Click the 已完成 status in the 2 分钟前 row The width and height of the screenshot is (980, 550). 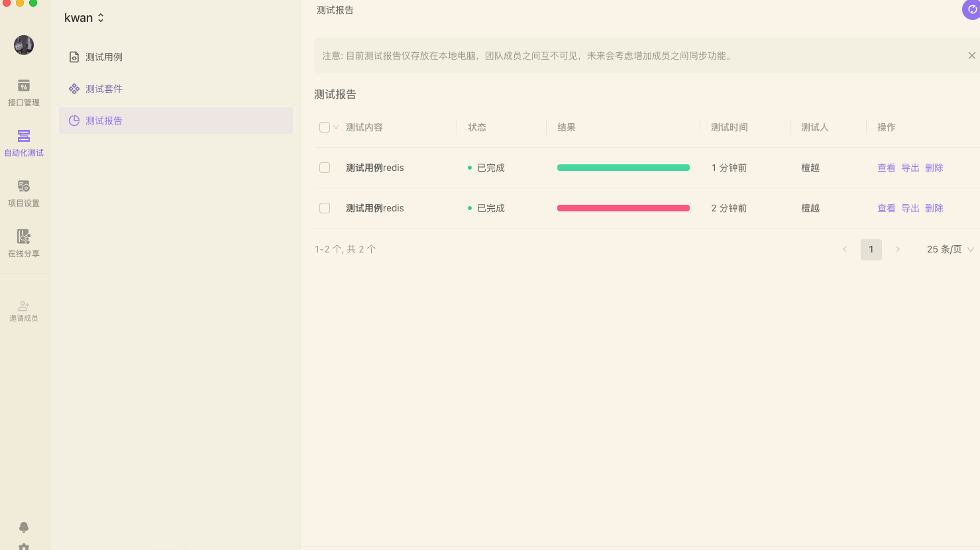(486, 208)
